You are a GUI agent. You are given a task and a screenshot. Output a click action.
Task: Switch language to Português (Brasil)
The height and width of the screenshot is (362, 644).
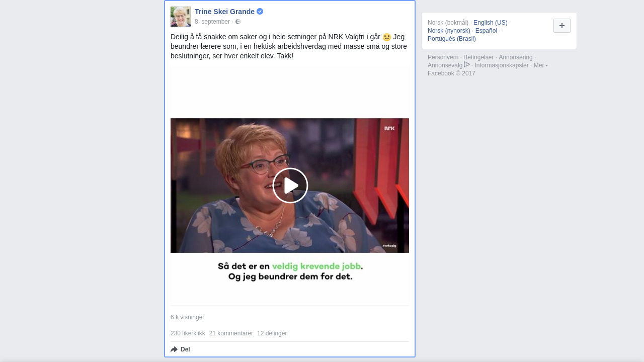tap(452, 39)
